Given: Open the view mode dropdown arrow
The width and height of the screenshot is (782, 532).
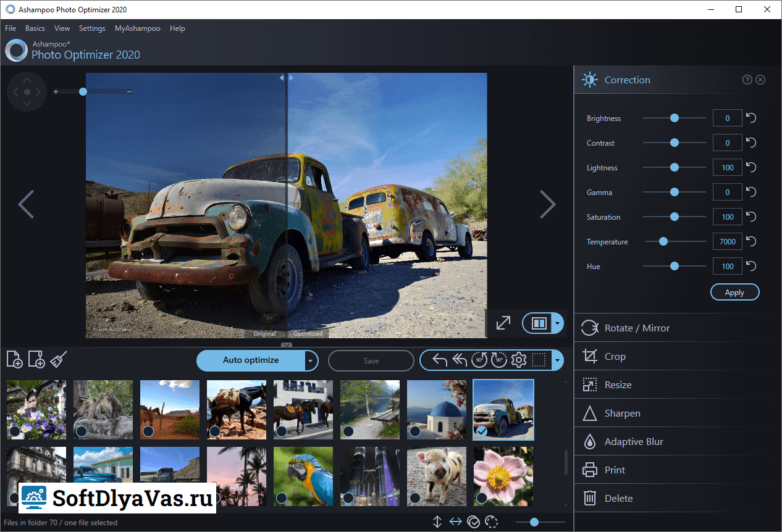Looking at the screenshot, I should 558,323.
